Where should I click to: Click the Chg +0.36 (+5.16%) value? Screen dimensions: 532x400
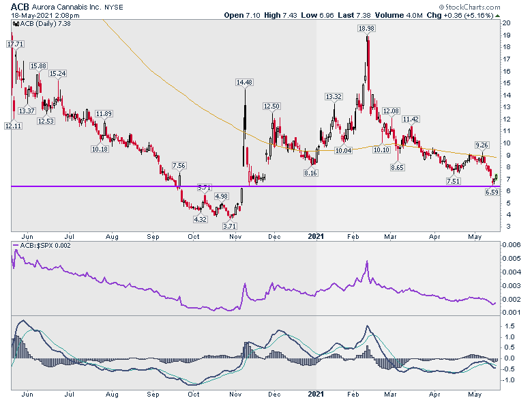click(x=460, y=15)
